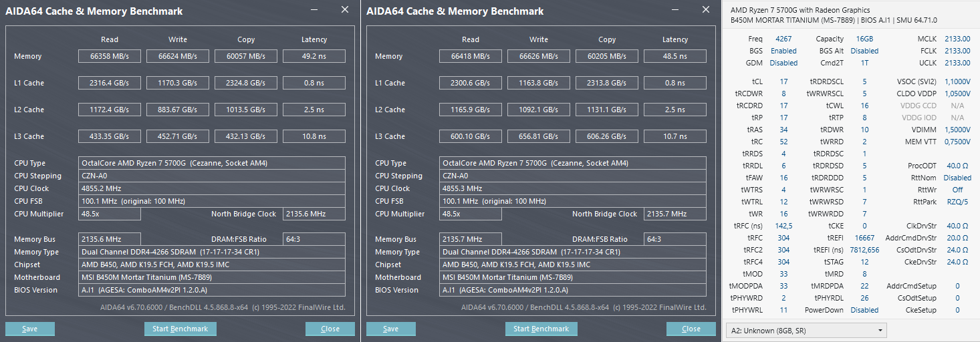Close the AIDA64 window showing 600.10 GB/s L3 read
This screenshot has width=980, height=342.
pyautogui.click(x=705, y=10)
